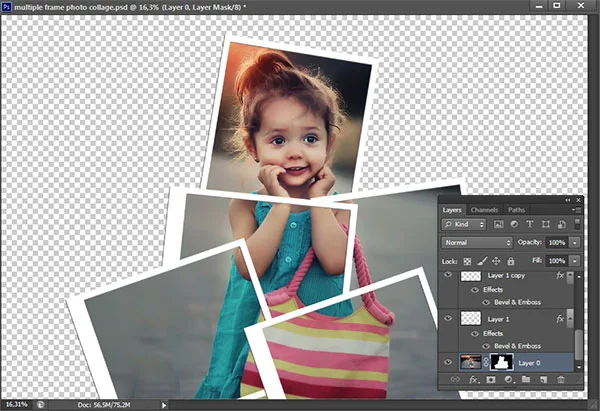Screen dimensions: 600x411
Task: Open the Kind filter dropdown
Action: pos(464,225)
